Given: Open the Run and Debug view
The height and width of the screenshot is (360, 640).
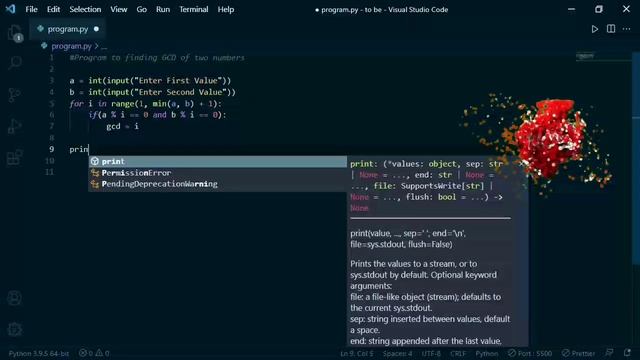Looking at the screenshot, I should pyautogui.click(x=15, y=126).
